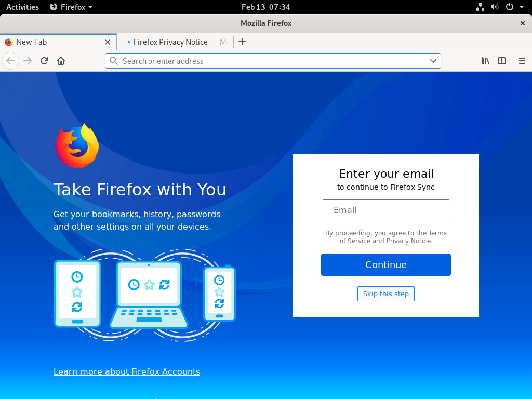Show the sidebars panel

point(502,61)
